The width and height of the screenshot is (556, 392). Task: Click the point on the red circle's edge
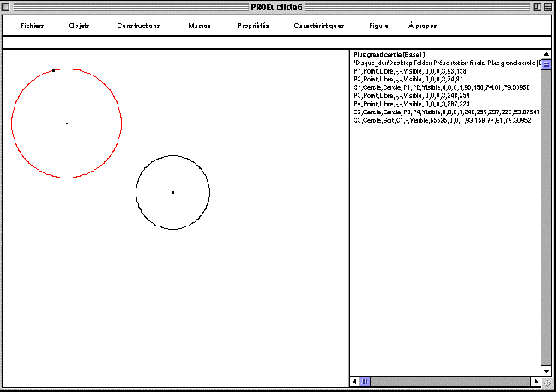(x=54, y=70)
